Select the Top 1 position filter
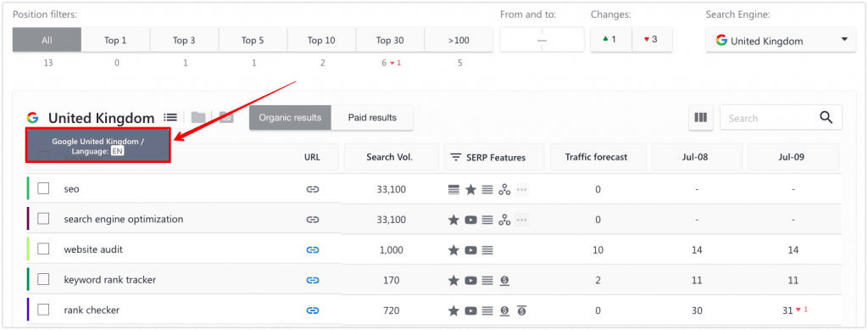The height and width of the screenshot is (330, 868). (x=115, y=40)
